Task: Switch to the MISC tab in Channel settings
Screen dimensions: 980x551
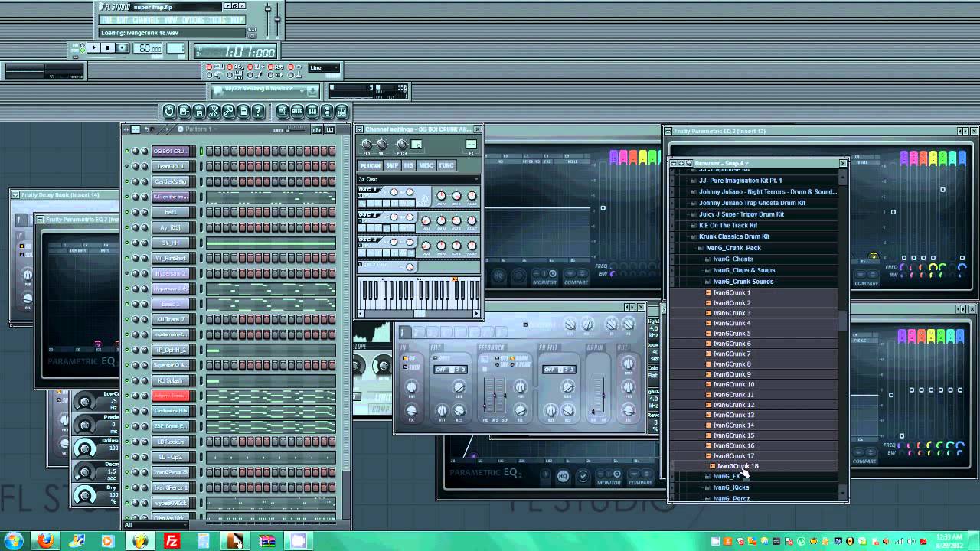Action: [x=426, y=165]
